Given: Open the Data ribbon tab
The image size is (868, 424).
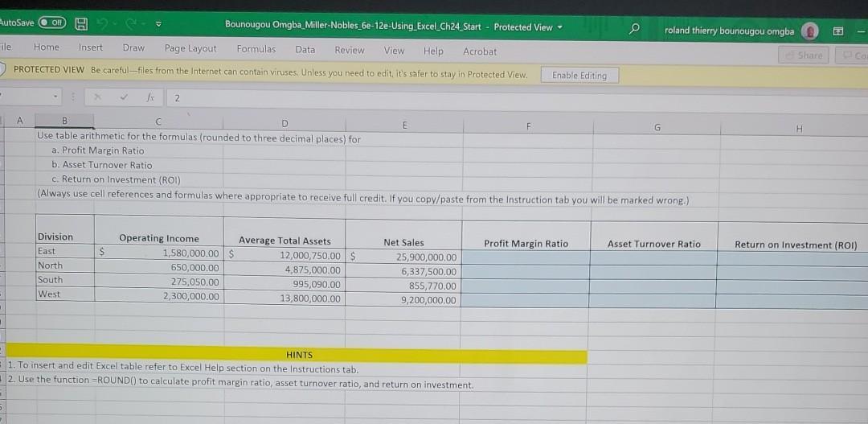Looking at the screenshot, I should tap(305, 49).
